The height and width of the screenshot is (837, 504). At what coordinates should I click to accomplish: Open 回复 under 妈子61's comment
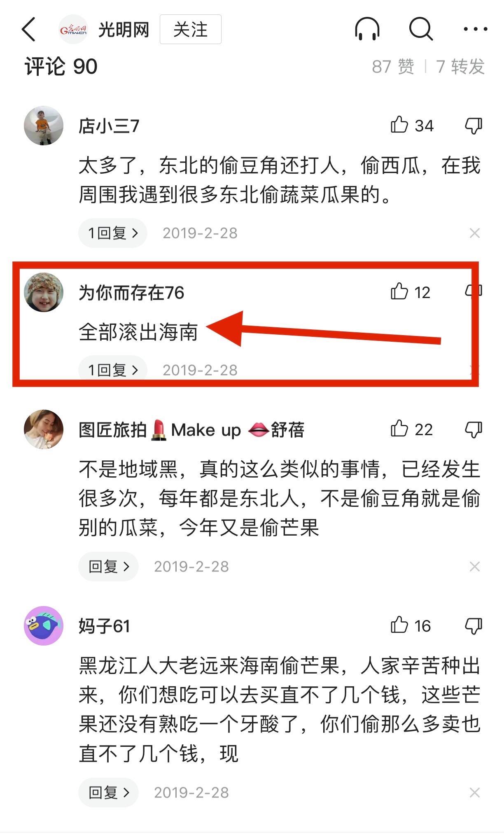point(109,793)
